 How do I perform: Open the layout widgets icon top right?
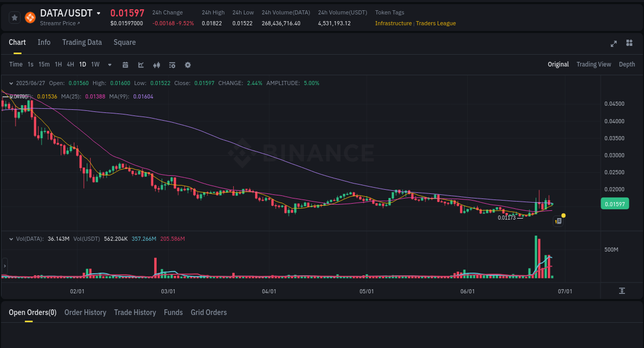[x=629, y=44]
